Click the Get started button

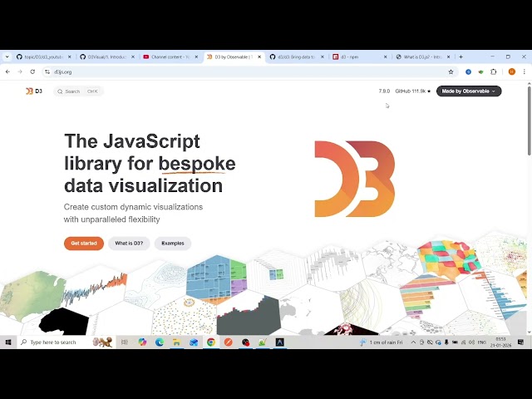[x=84, y=244]
